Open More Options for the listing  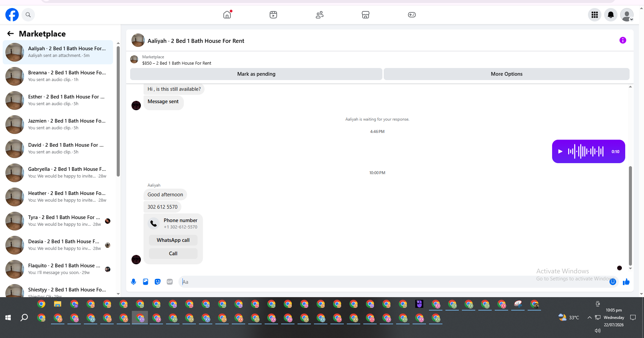click(506, 74)
